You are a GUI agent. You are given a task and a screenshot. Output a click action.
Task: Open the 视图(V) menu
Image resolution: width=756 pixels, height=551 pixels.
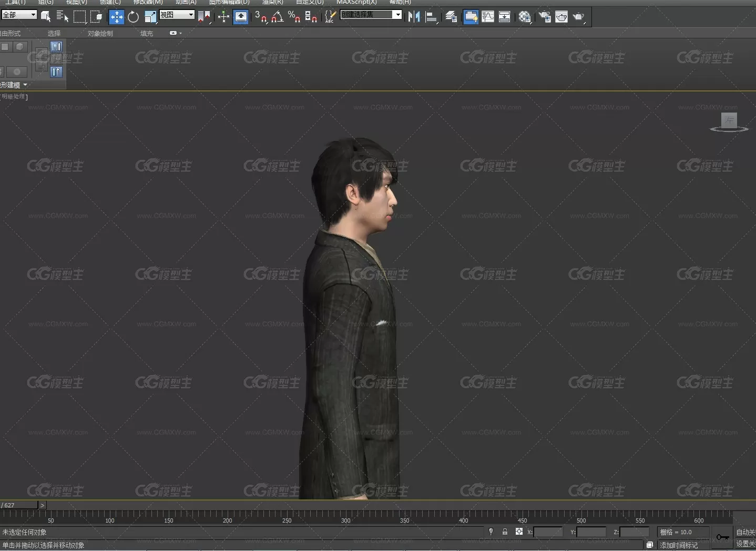coord(77,2)
